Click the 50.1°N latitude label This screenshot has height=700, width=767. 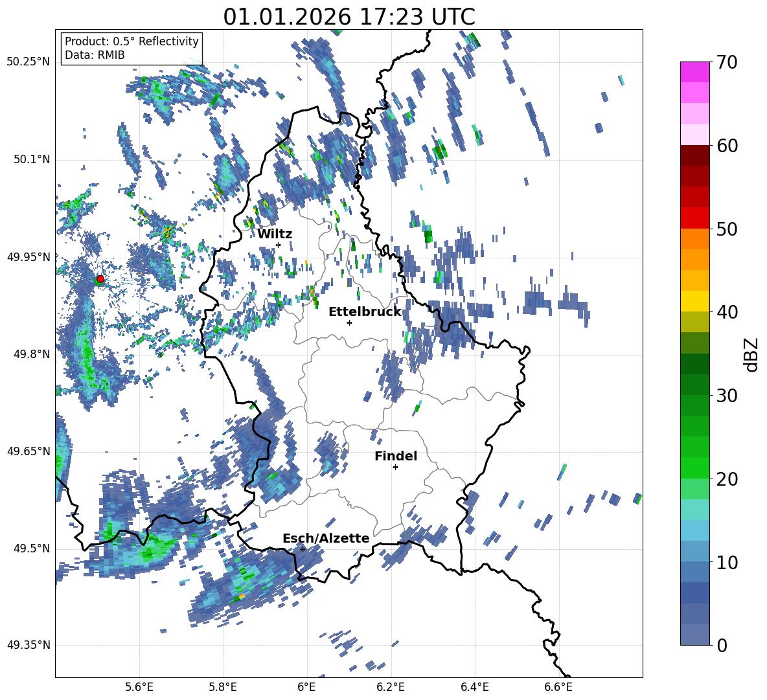pos(32,159)
